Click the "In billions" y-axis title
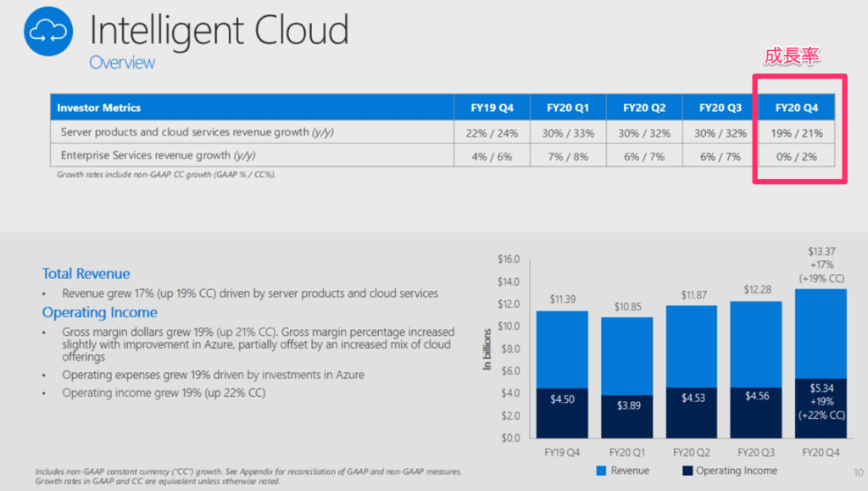The image size is (868, 491). 487,349
